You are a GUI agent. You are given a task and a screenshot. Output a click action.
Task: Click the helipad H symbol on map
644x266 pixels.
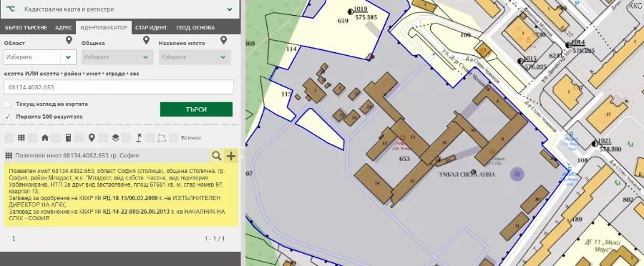[517, 174]
